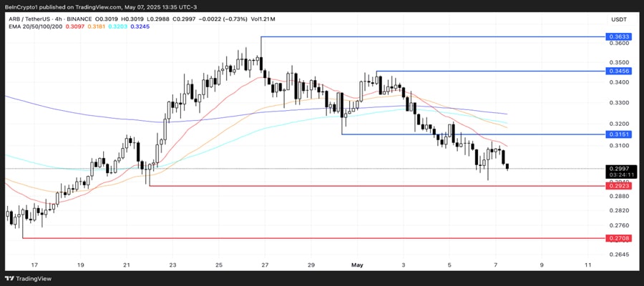
Task: Click the date label 7 on time axis
Action: [x=496, y=265]
